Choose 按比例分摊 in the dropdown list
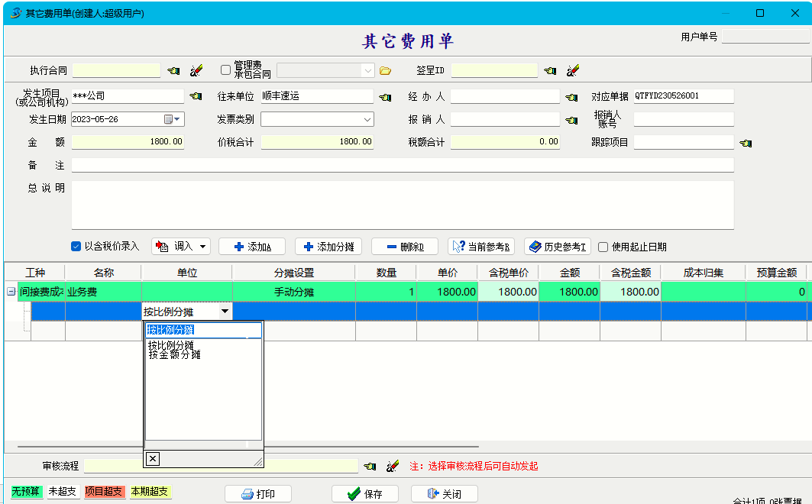The height and width of the screenshot is (504, 812). coord(170,345)
